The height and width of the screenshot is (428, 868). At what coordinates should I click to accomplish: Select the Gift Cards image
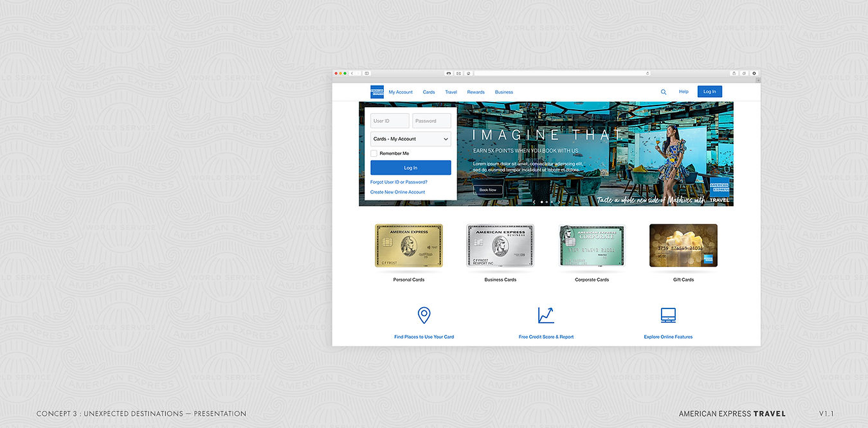click(683, 245)
